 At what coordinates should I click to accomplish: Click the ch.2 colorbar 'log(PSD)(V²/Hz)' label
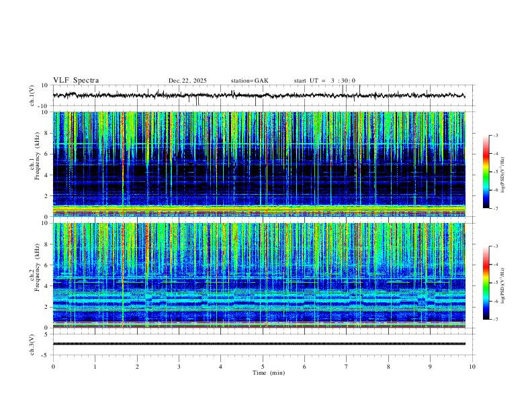pyautogui.click(x=503, y=285)
